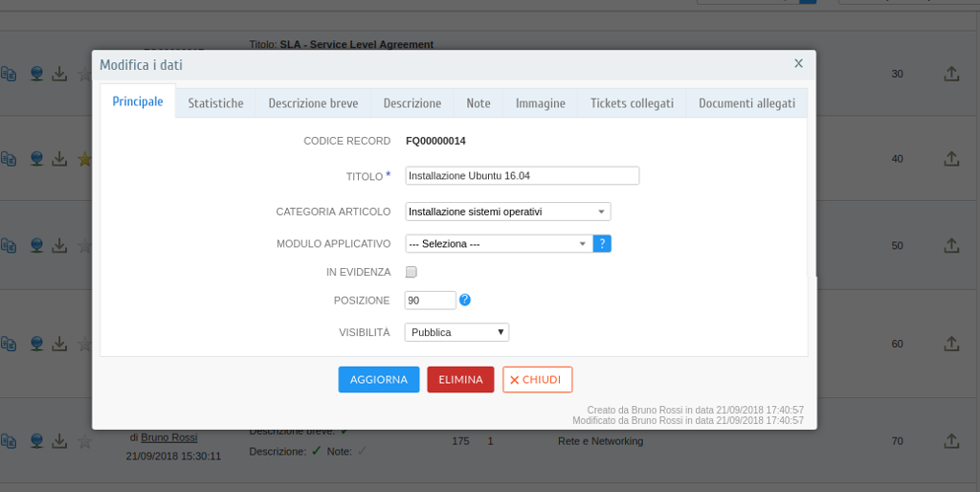Screen dimensions: 980x492
Task: Open the Categoria Articolo dropdown
Action: (508, 212)
